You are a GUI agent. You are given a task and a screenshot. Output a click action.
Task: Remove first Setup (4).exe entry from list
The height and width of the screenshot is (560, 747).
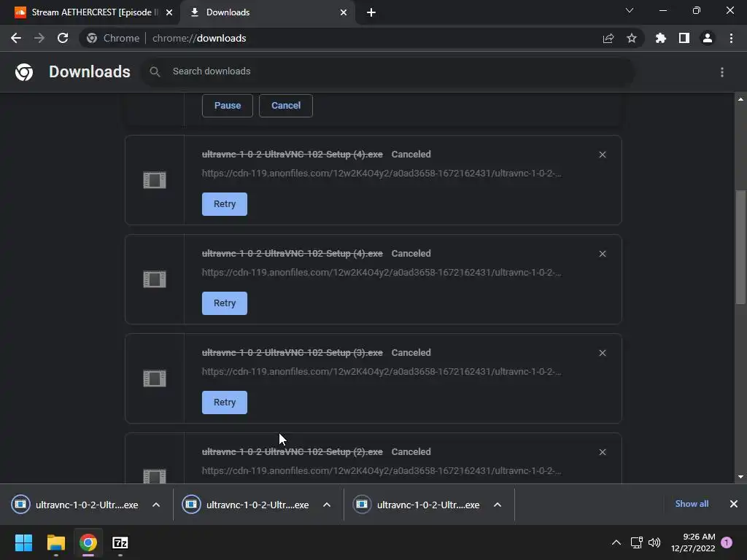pos(603,155)
